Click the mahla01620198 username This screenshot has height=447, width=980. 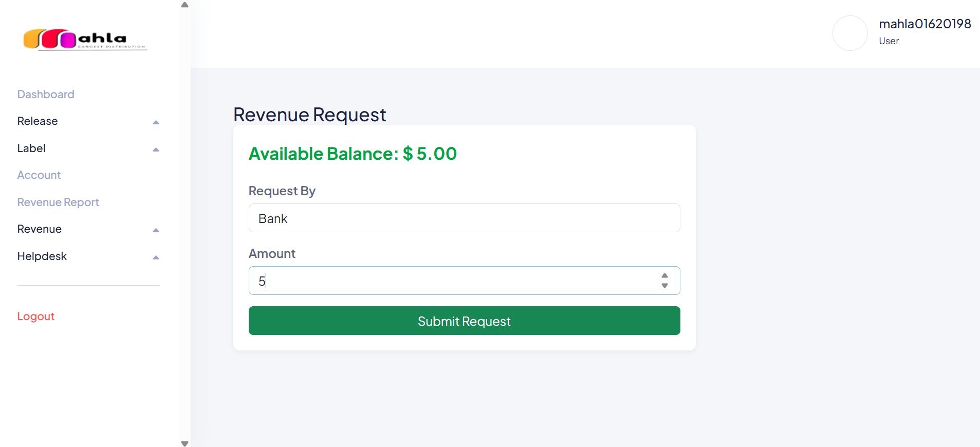point(925,24)
